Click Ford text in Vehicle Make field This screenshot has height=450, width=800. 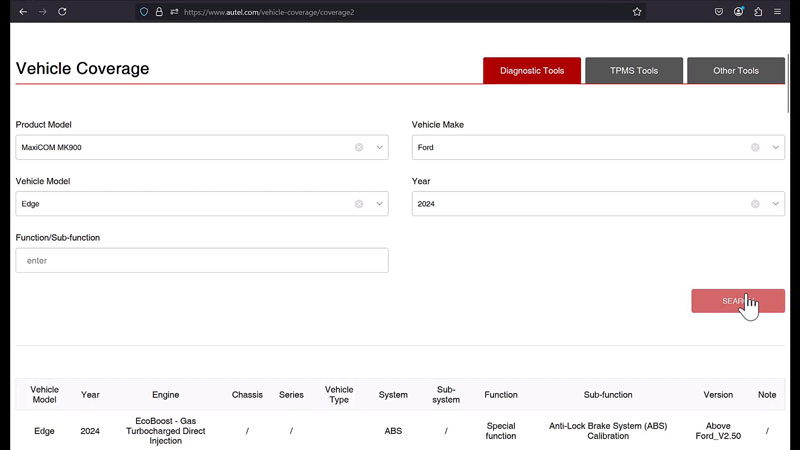coord(426,147)
